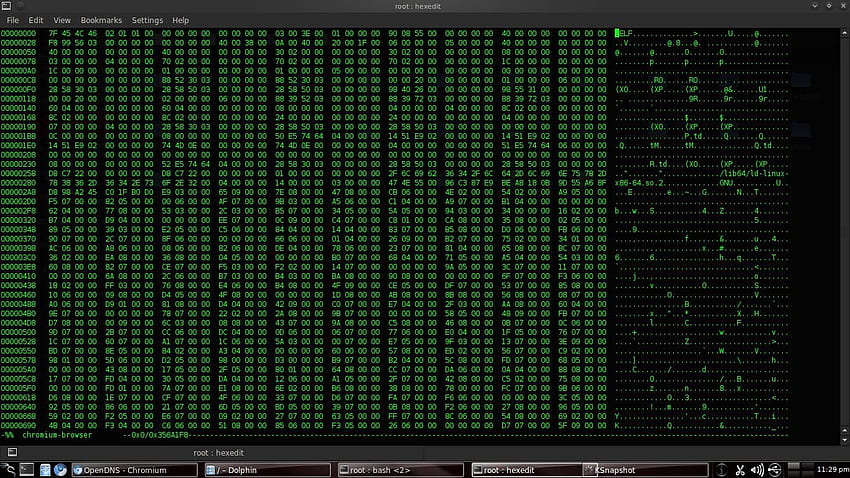Open the Klipper scissors tray icon
The width and height of the screenshot is (850, 478).
[739, 470]
